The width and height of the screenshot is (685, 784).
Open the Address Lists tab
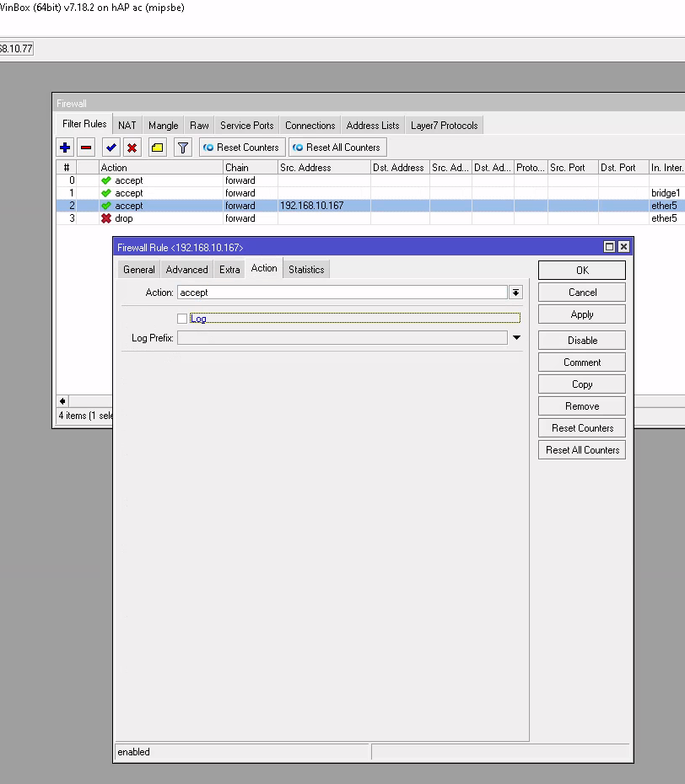[x=373, y=126]
